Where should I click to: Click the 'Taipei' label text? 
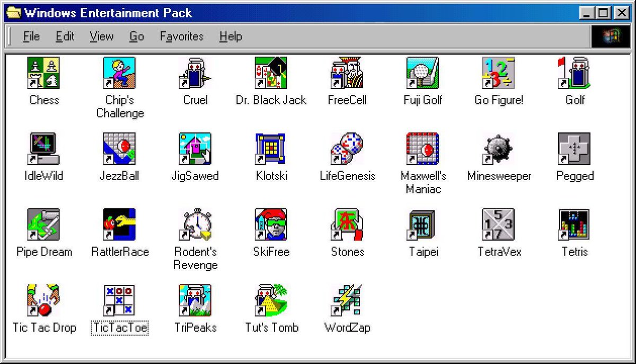(x=423, y=252)
